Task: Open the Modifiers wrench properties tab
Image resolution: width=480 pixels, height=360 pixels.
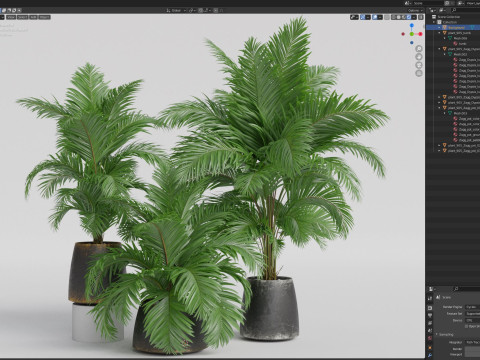Action: point(430,355)
